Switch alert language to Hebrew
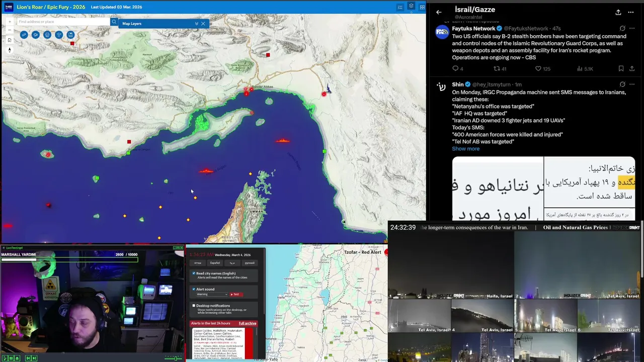644x362 pixels. point(198,263)
